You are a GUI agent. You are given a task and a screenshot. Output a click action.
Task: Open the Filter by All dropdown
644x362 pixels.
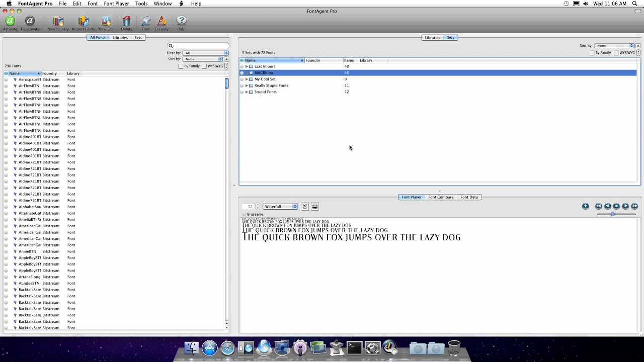coord(206,53)
